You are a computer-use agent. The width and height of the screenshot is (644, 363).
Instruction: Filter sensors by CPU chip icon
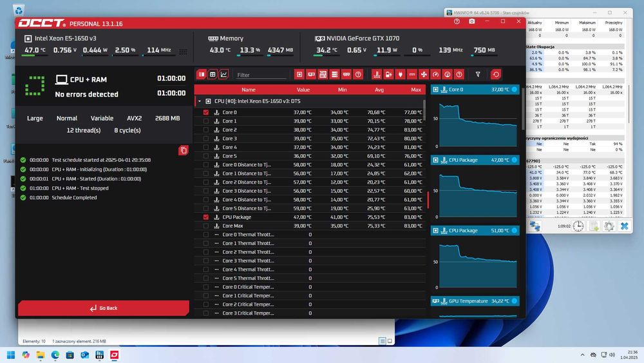(299, 74)
